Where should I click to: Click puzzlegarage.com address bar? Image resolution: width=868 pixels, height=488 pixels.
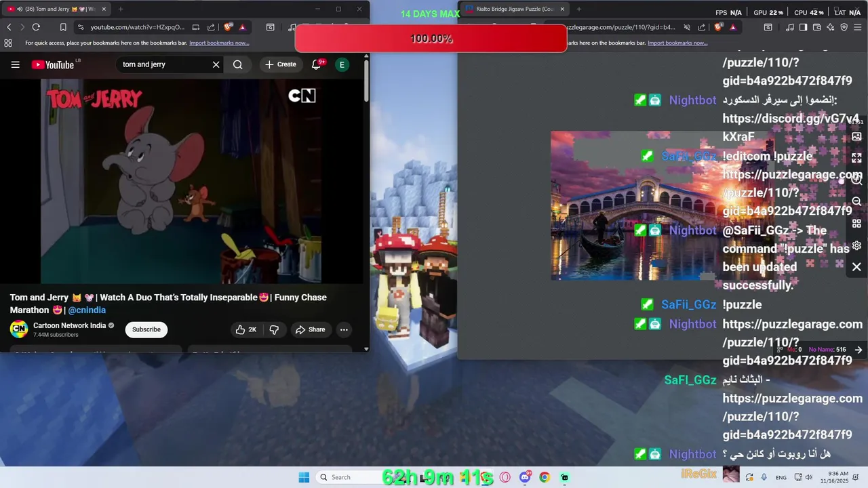click(620, 27)
